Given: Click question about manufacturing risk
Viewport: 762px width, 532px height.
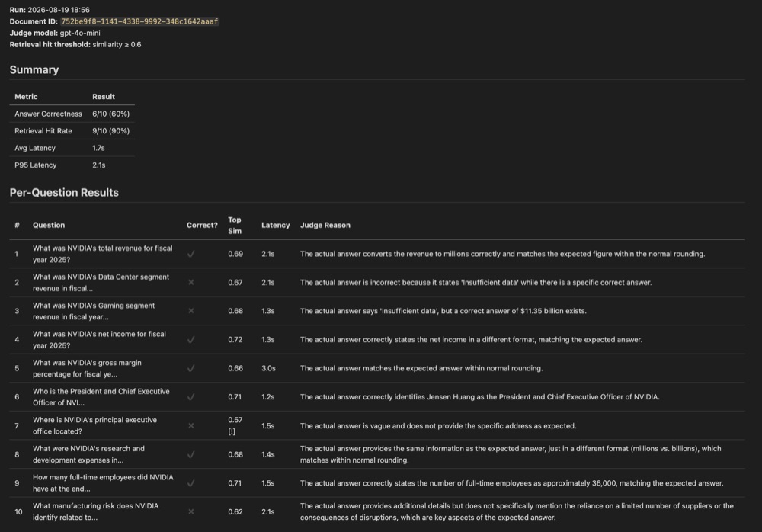Looking at the screenshot, I should 96,511.
